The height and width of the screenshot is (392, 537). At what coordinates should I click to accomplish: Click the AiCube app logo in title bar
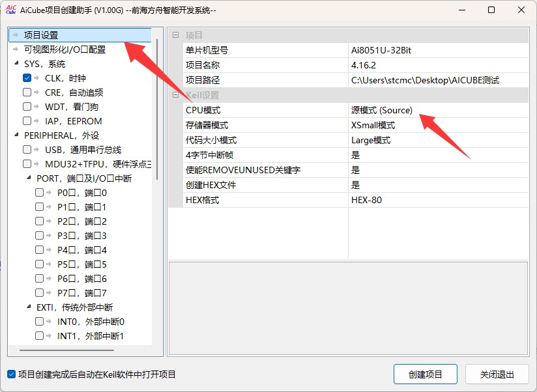tap(11, 10)
